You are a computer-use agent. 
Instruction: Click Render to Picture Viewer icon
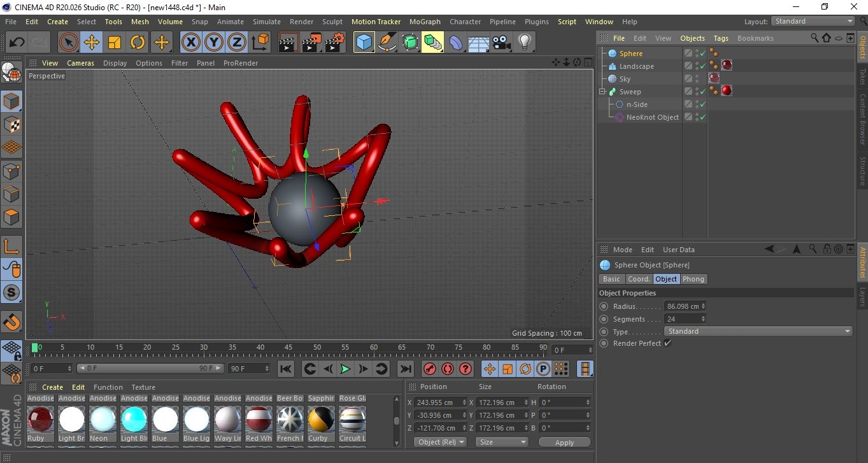[x=311, y=43]
